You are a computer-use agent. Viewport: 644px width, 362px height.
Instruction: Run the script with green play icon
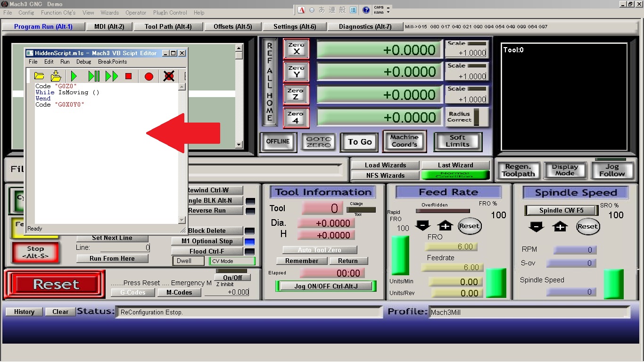coord(74,76)
